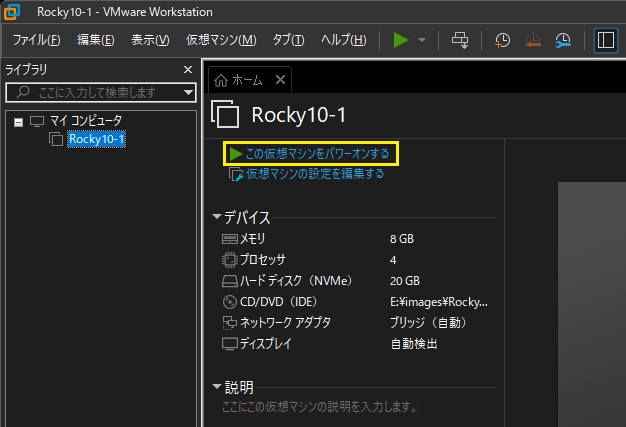This screenshot has height=427, width=626.
Task: Focus the library search input field
Action: [101, 93]
